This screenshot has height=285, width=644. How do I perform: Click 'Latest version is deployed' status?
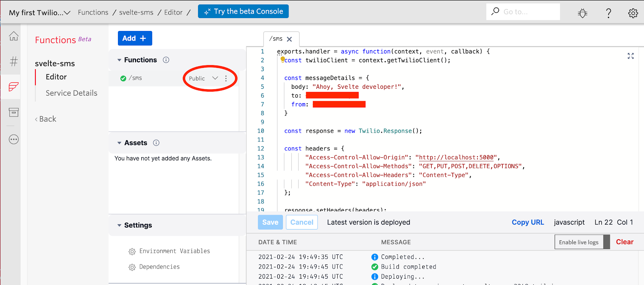[369, 222]
